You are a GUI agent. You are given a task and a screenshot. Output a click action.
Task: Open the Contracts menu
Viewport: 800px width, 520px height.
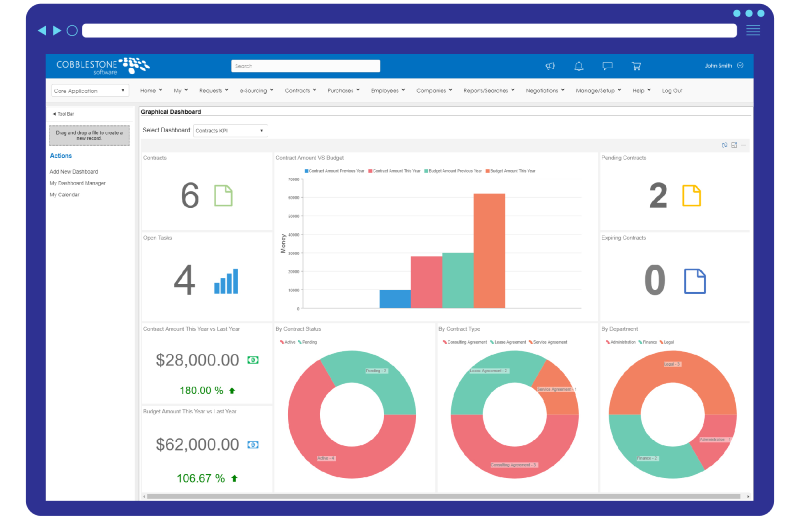(300, 90)
